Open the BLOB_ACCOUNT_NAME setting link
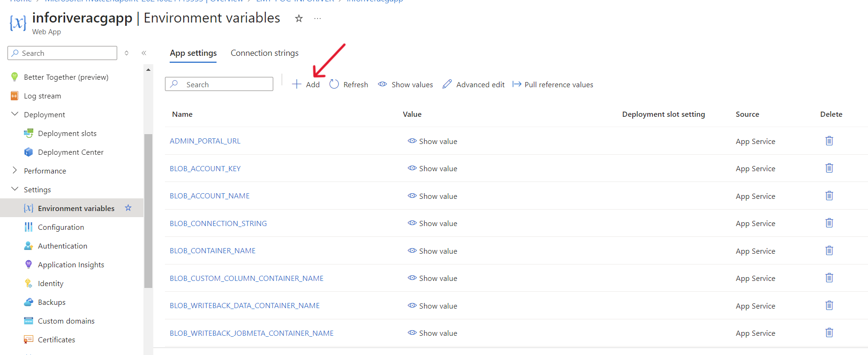Image resolution: width=868 pixels, height=355 pixels. [x=210, y=196]
